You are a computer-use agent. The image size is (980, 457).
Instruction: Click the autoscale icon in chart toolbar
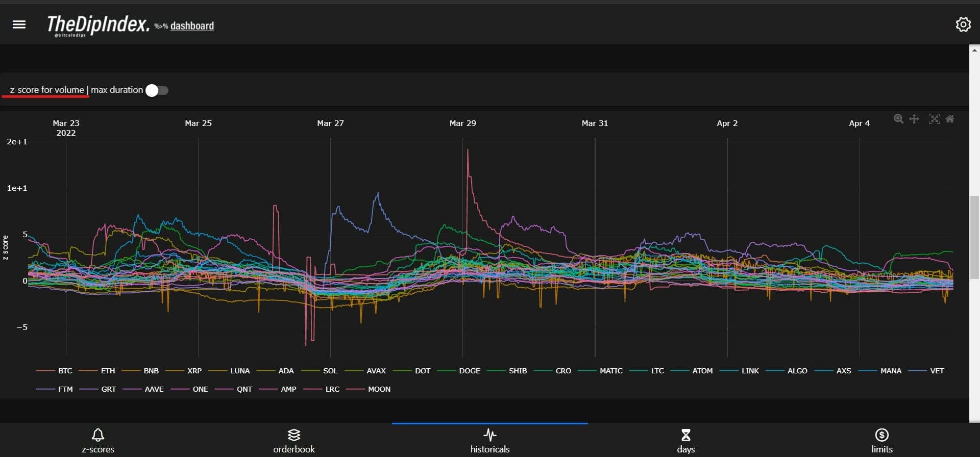934,119
